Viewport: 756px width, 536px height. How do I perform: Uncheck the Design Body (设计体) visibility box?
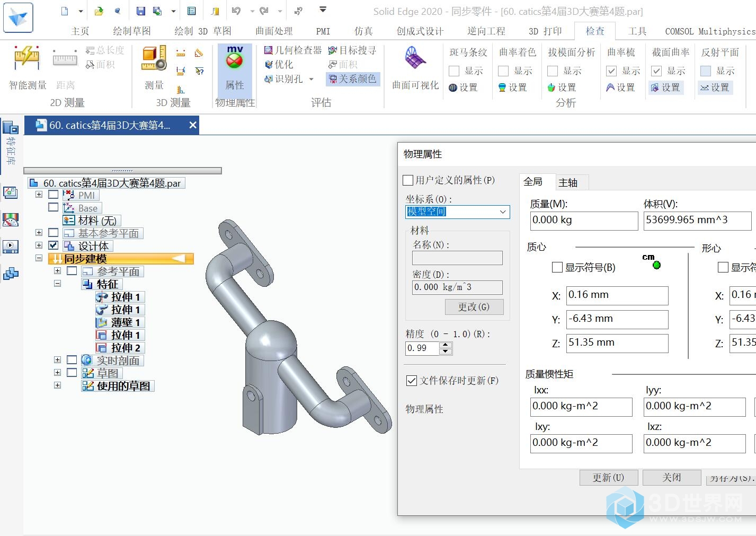pyautogui.click(x=53, y=245)
